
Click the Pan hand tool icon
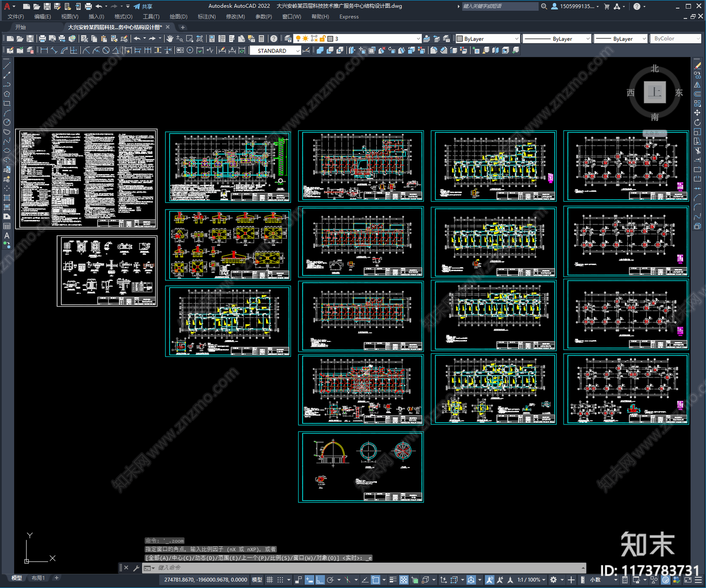click(170, 39)
